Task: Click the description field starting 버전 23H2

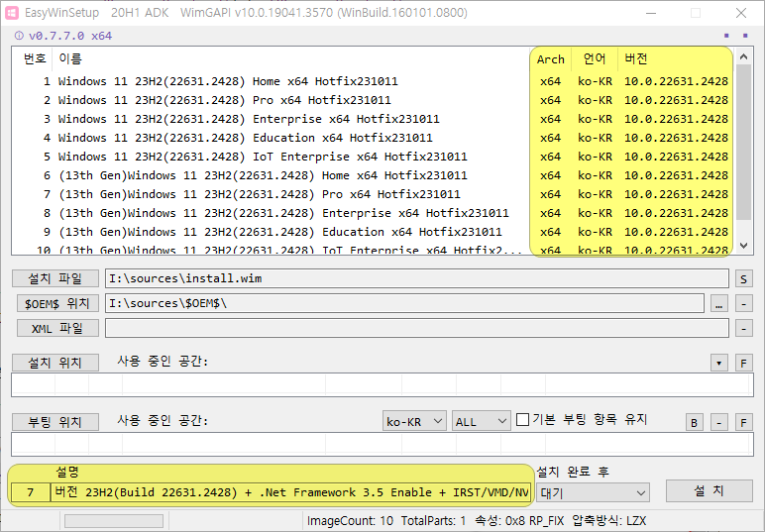Action: click(290, 492)
